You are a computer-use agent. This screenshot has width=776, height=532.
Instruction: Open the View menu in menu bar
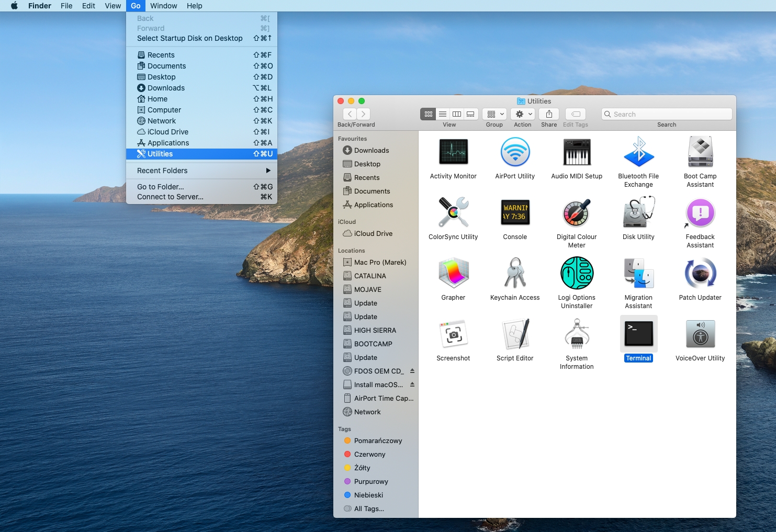[x=113, y=6]
